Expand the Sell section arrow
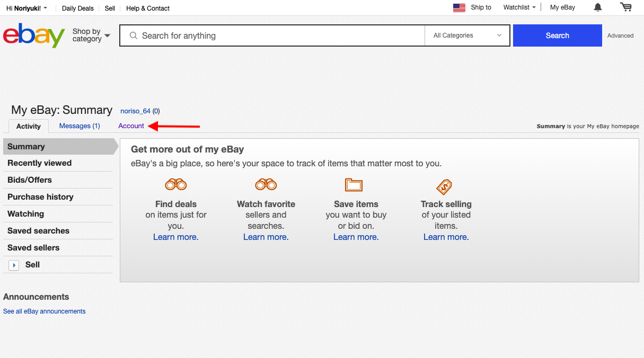 [x=14, y=265]
